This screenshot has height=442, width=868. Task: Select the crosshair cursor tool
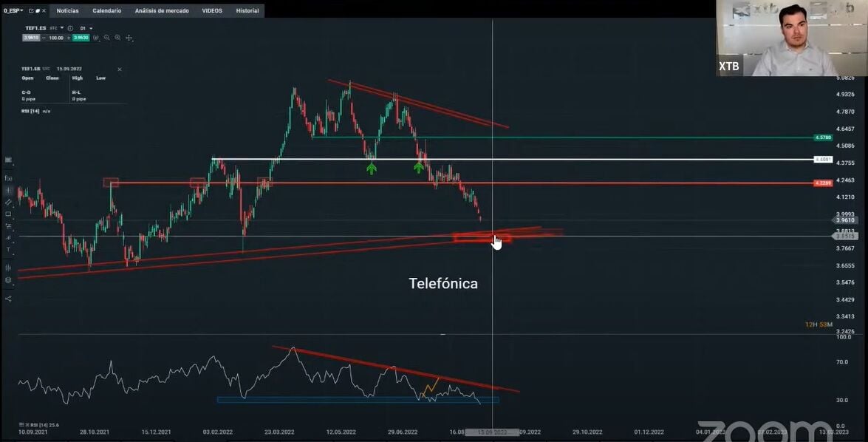click(x=8, y=190)
